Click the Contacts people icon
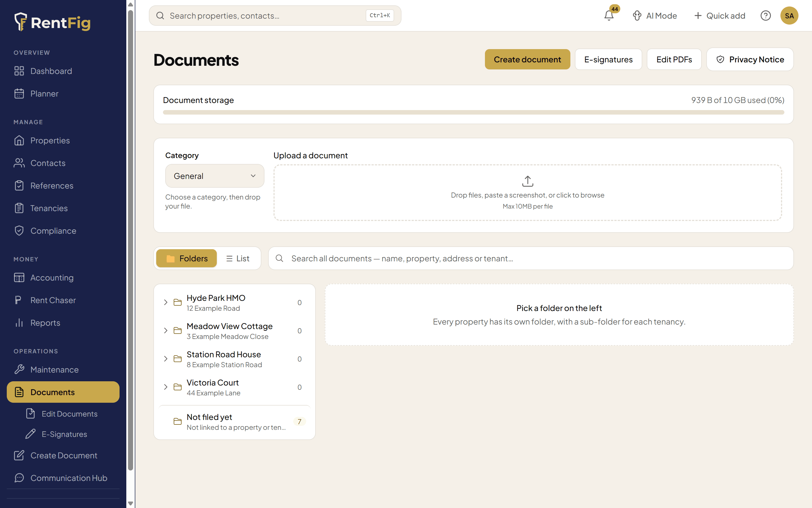 coord(19,163)
